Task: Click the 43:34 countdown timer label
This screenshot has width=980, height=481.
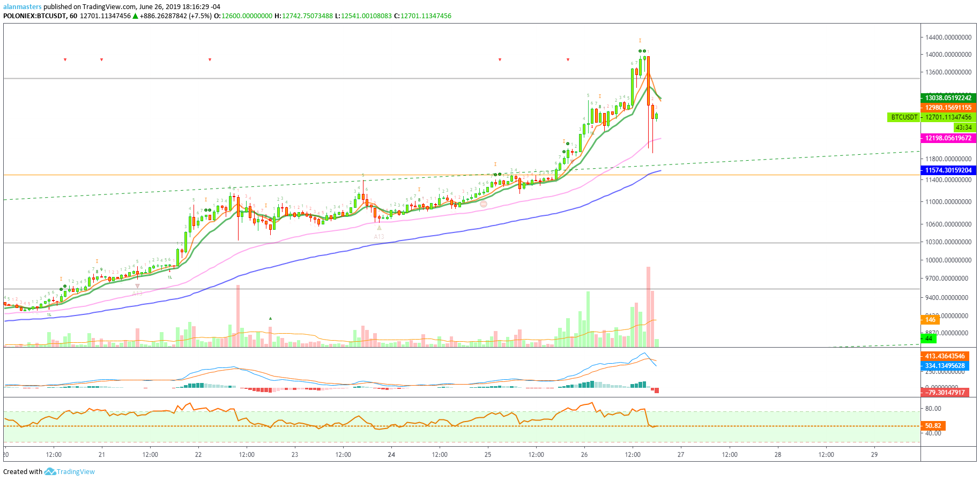Action: (964, 127)
